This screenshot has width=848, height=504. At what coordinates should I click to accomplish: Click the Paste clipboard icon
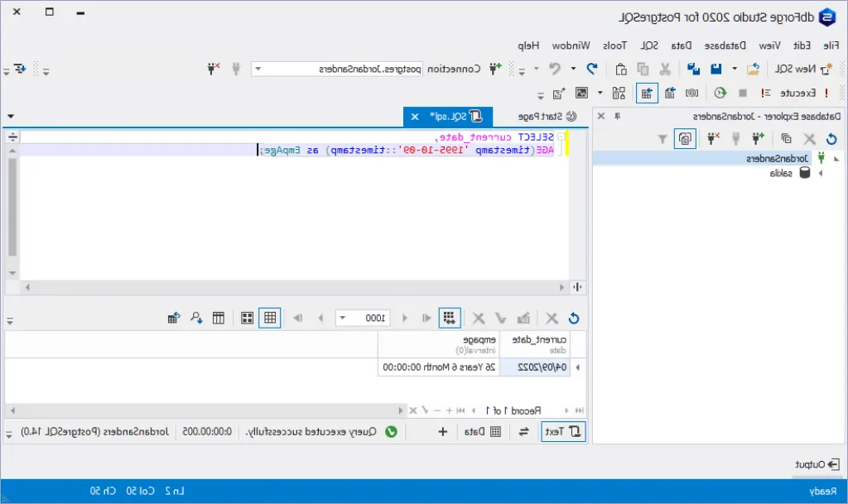621,70
